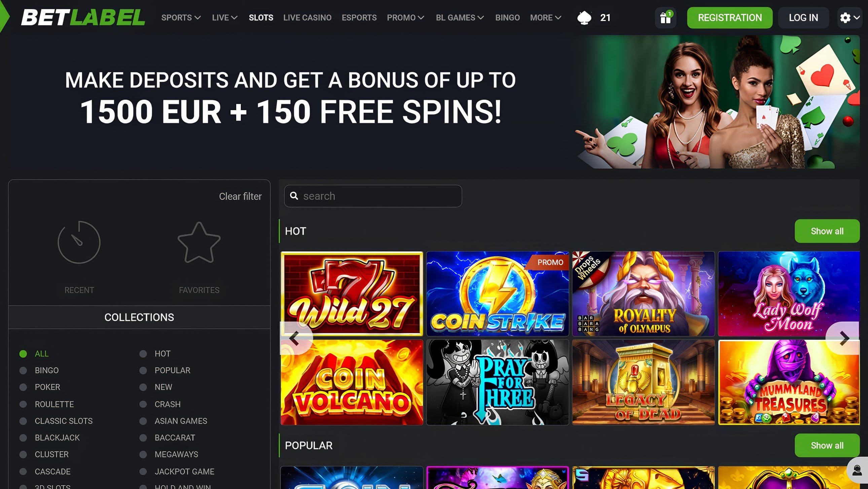This screenshot has width=868, height=489.
Task: Expand the BL Games dropdown
Action: 460,18
